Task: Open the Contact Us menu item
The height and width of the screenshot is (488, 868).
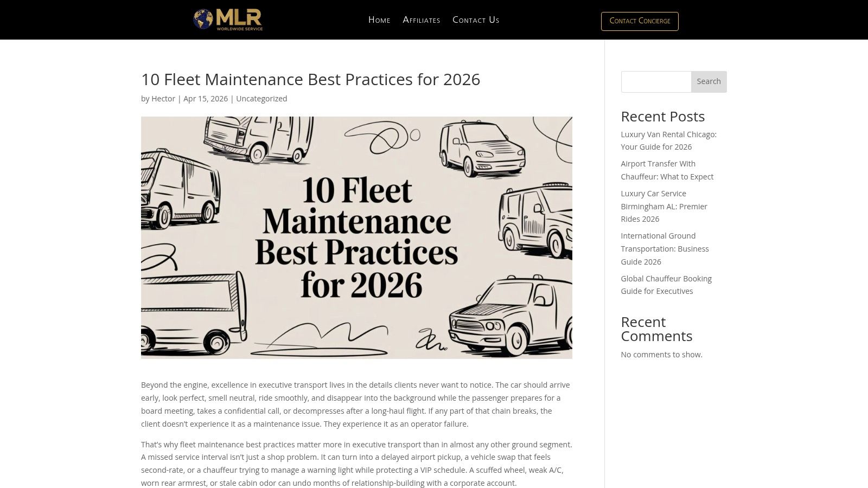Action: point(476,20)
